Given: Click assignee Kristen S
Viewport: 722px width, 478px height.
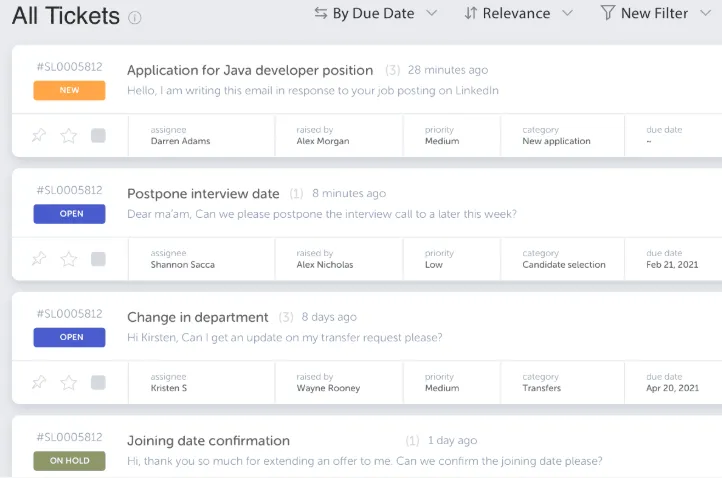Looking at the screenshot, I should point(169,388).
